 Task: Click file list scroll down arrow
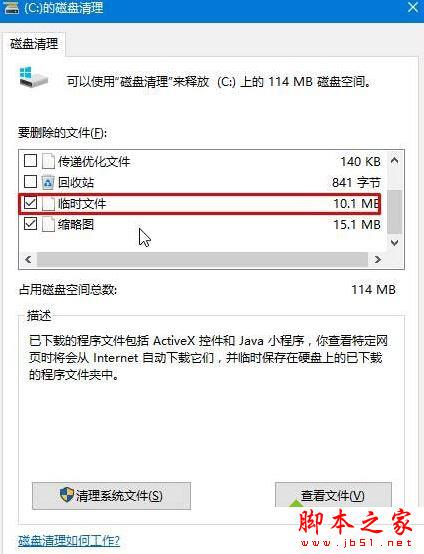point(395,243)
